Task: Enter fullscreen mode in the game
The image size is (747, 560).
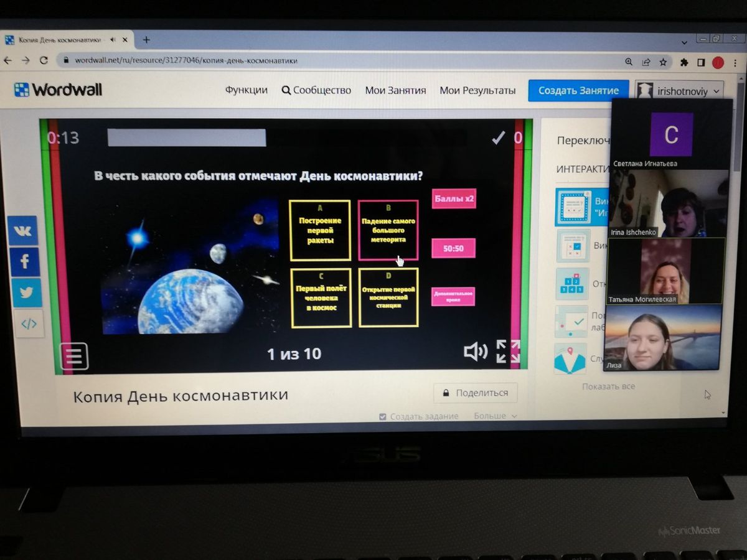Action: pos(508,352)
